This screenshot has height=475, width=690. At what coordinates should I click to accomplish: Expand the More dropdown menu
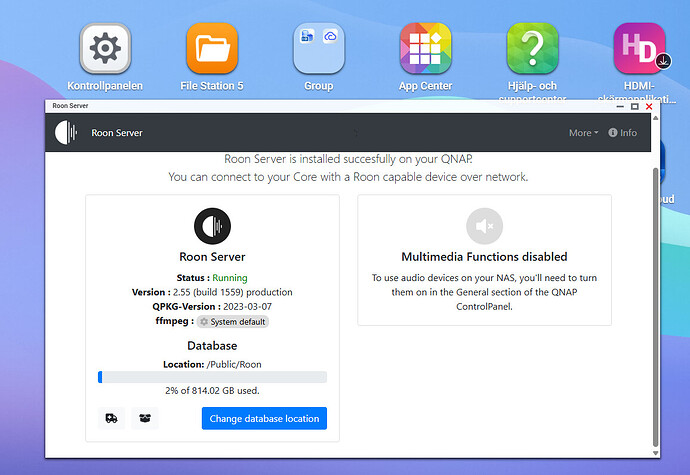point(583,132)
